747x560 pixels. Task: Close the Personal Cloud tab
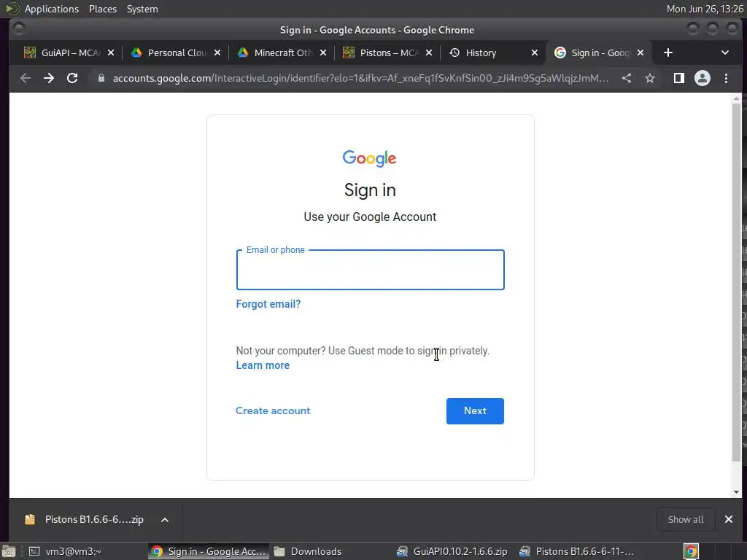click(217, 52)
